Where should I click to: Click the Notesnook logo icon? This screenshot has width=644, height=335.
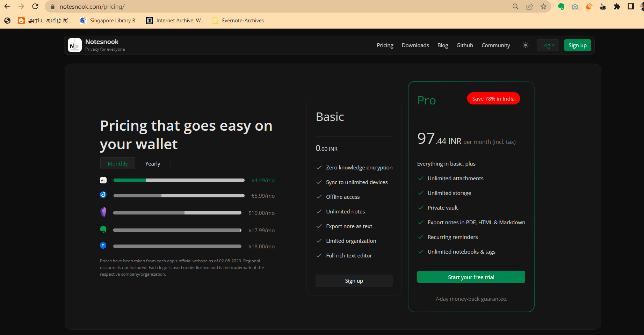74,45
